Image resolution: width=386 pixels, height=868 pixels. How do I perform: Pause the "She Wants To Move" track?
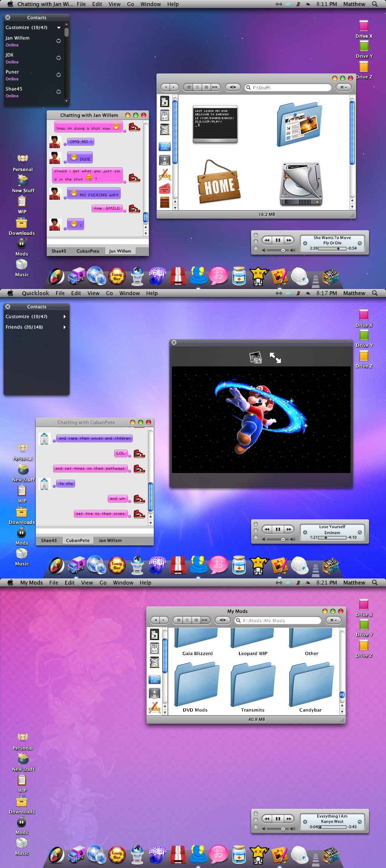(278, 240)
